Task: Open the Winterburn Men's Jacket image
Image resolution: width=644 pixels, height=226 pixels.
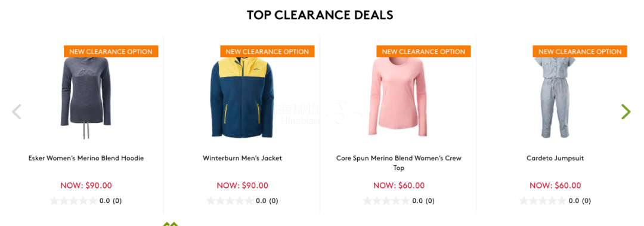Action: 242,98
